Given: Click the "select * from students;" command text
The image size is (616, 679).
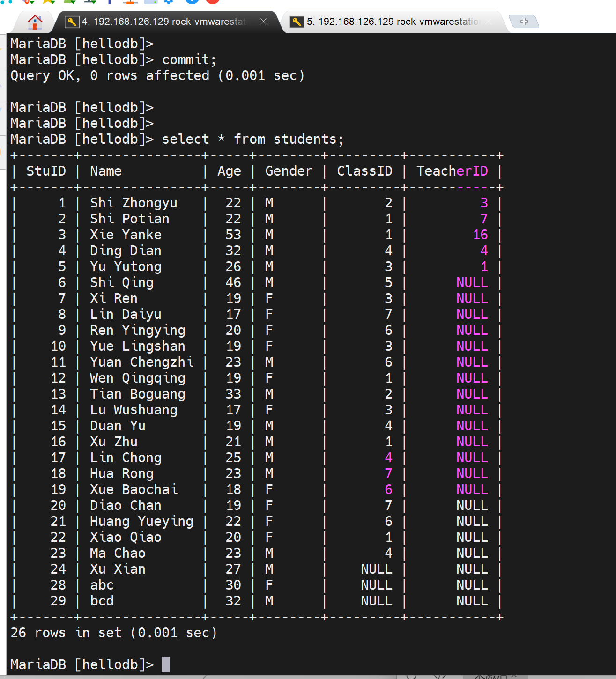Looking at the screenshot, I should [x=252, y=139].
